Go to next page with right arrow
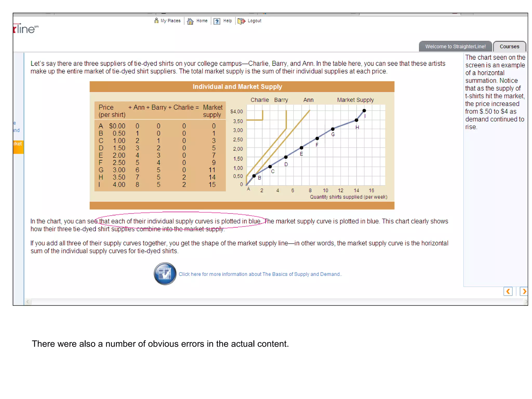This screenshot has height=399, width=532. (x=524, y=291)
